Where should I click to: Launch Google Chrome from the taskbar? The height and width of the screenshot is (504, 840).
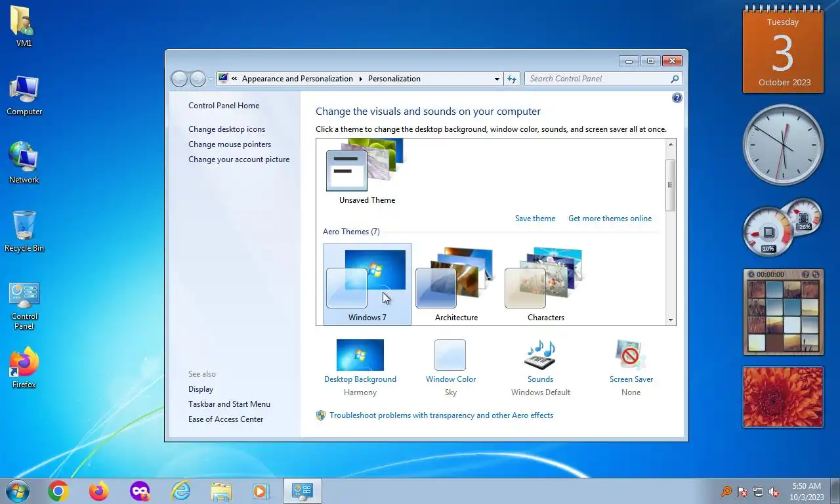click(58, 491)
